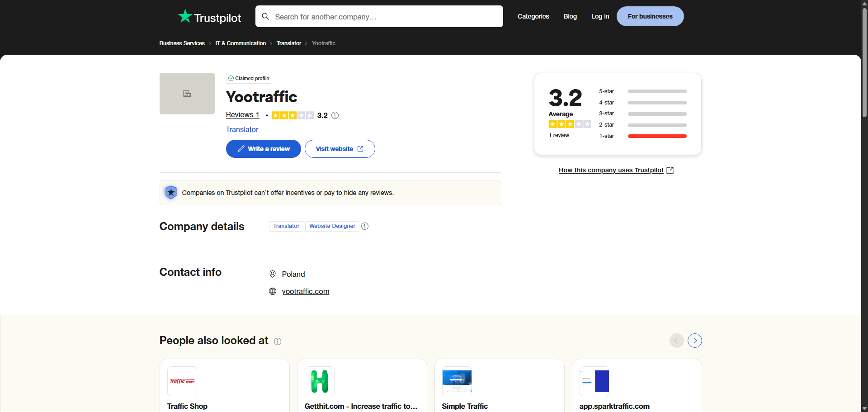Click the Claimed profile badge
868x412 pixels.
[249, 78]
